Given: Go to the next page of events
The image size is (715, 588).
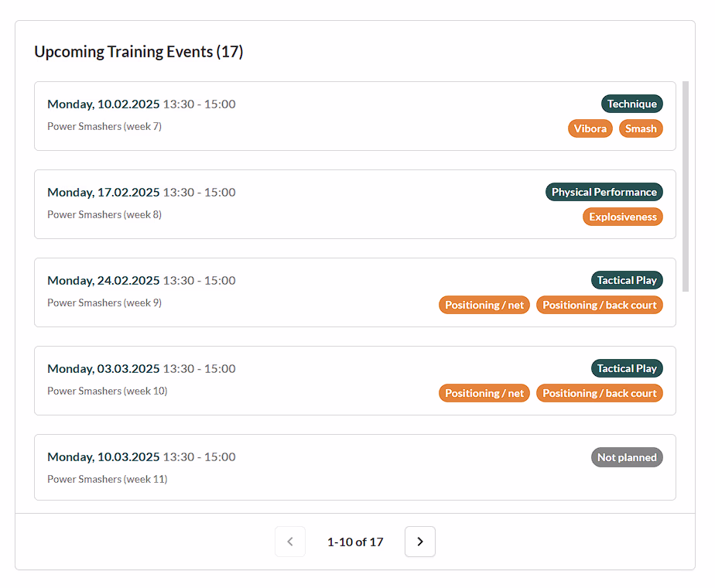Looking at the screenshot, I should (419, 542).
